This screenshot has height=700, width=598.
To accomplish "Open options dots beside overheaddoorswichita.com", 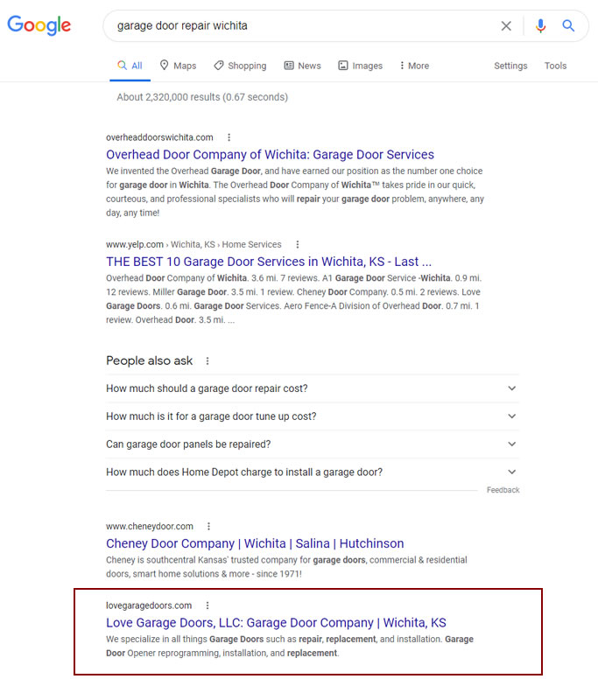I will point(229,137).
